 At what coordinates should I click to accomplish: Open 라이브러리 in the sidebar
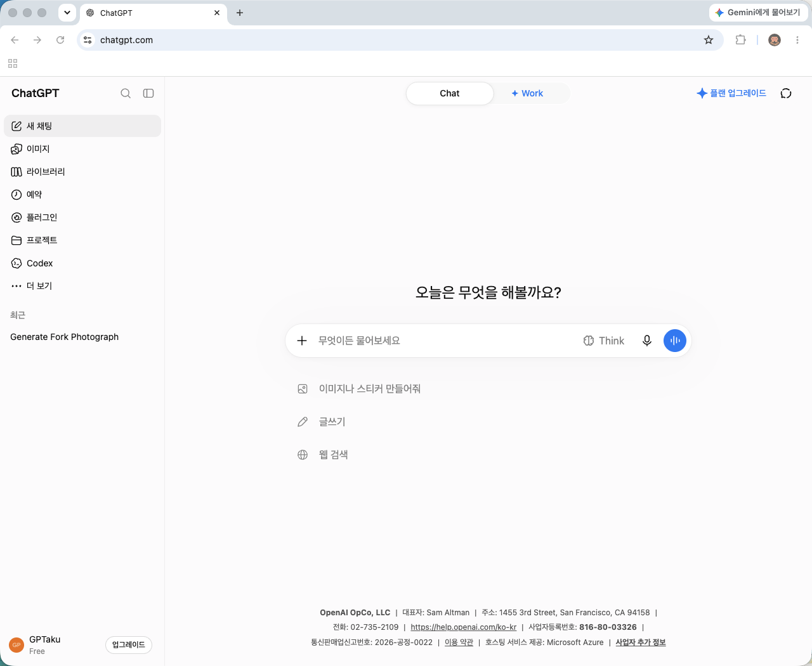click(82, 171)
